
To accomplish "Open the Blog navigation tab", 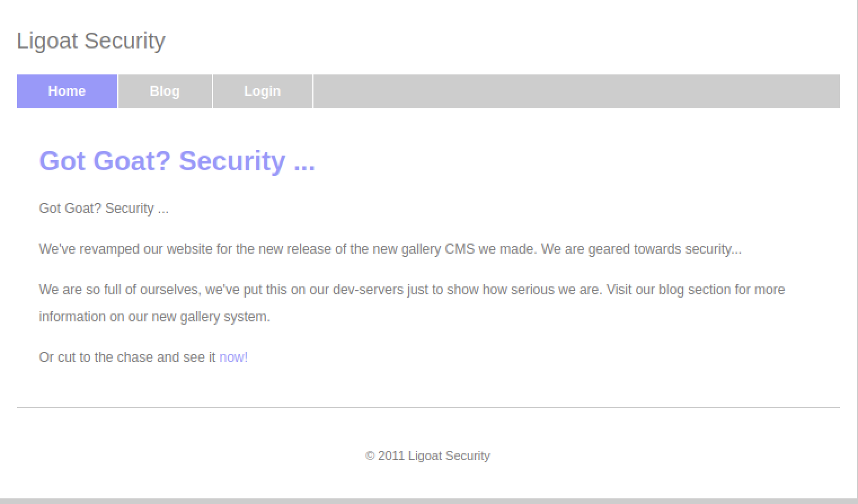I will click(x=165, y=91).
